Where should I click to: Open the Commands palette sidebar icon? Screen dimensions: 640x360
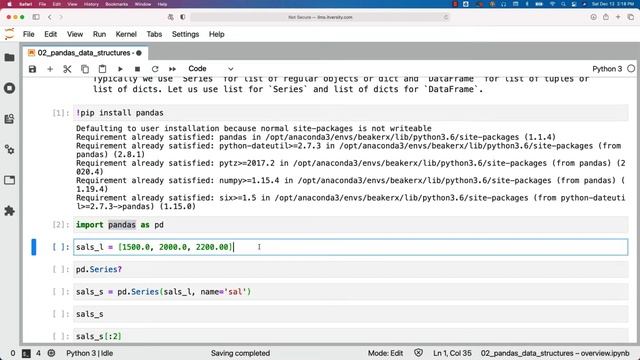click(x=9, y=119)
